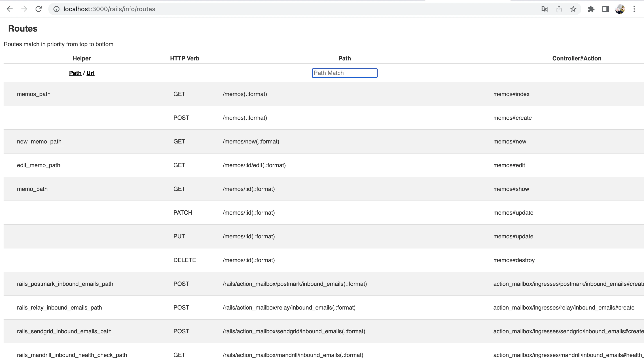Select rails_postmark_inbound_emails_path helper
The image size is (644, 359).
pyautogui.click(x=65, y=284)
